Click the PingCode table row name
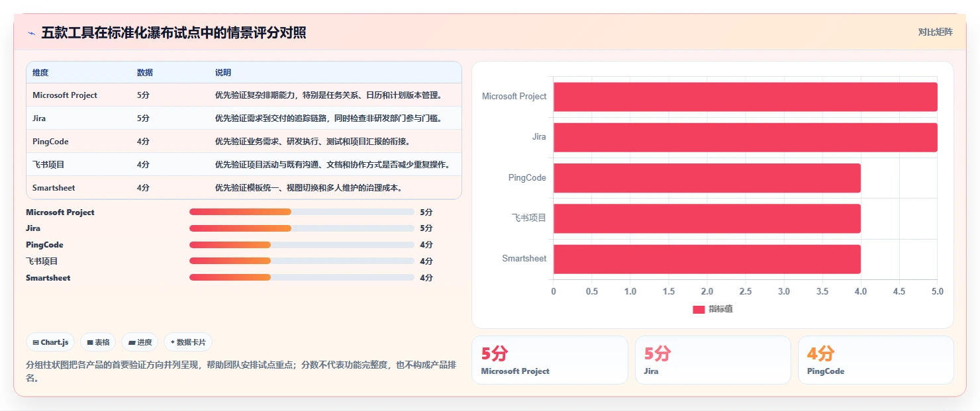Image resolution: width=980 pixels, height=411 pixels. (x=50, y=142)
